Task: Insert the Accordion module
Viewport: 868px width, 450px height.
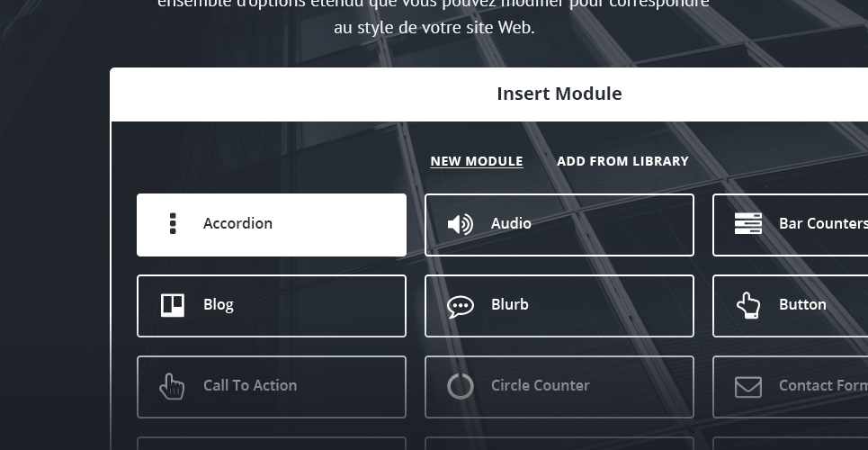Action: (272, 225)
